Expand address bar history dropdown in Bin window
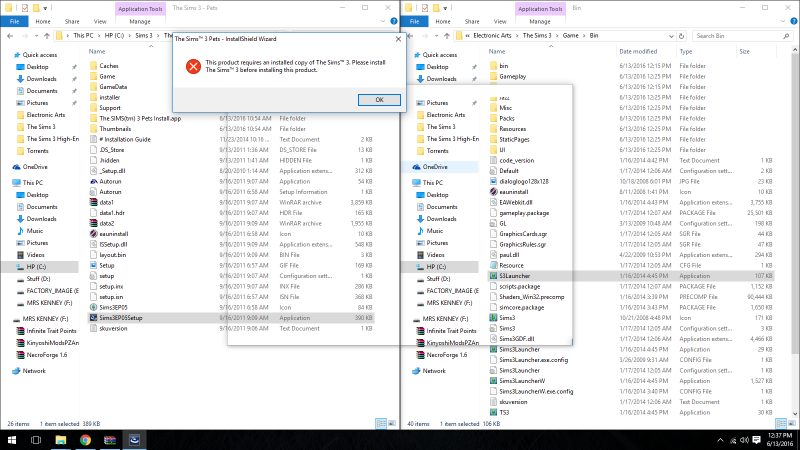This screenshot has width=800, height=450. pos(671,36)
